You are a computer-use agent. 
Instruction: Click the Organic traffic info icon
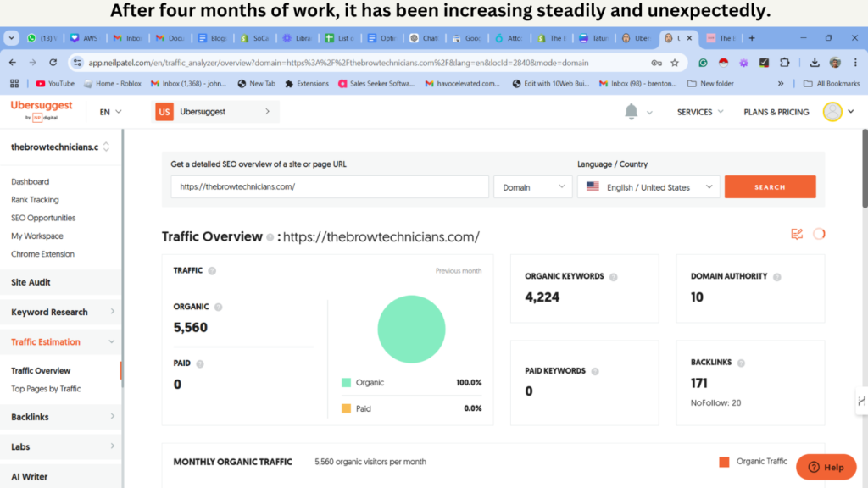(x=218, y=307)
